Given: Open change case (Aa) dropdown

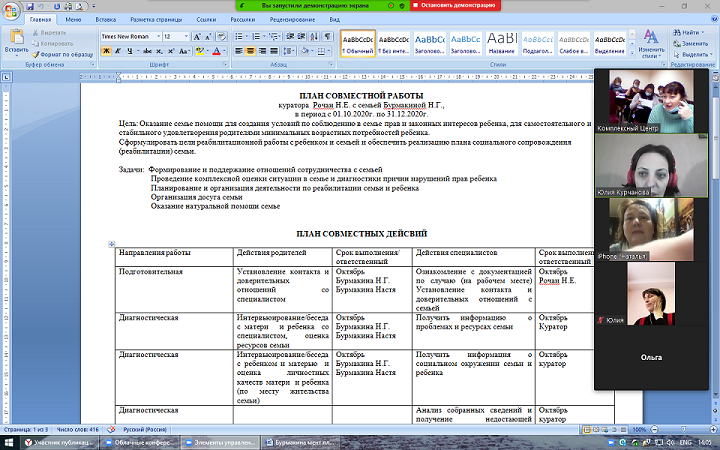Looking at the screenshot, I should [184, 51].
